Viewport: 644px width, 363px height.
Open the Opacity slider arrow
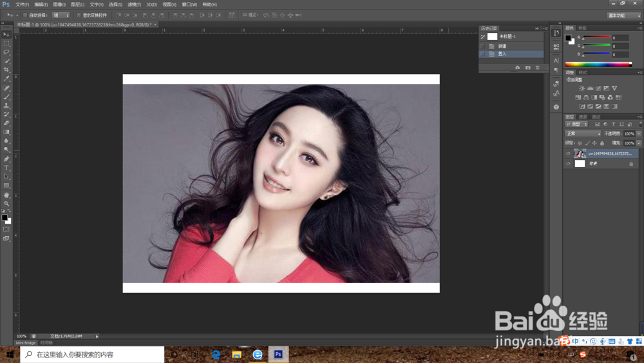coord(639,133)
